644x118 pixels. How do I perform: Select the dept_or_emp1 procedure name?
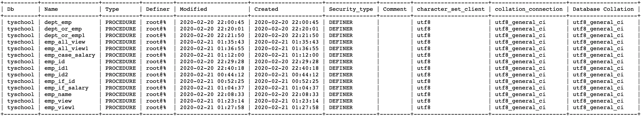pos(64,36)
